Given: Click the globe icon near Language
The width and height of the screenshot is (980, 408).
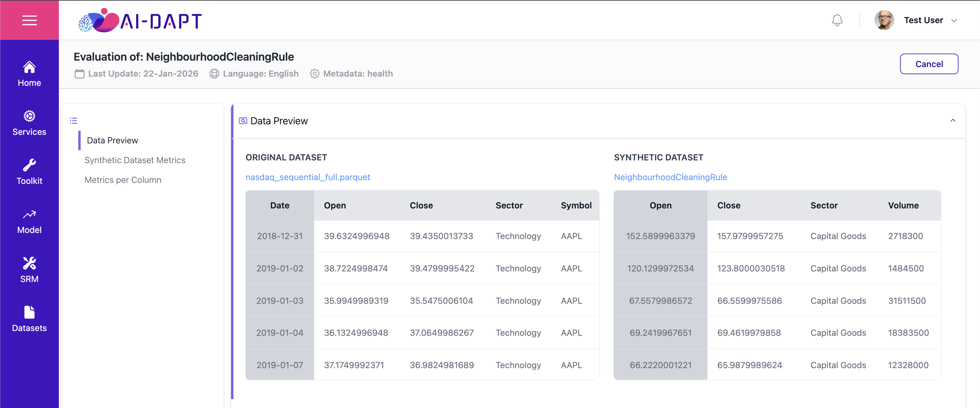Looking at the screenshot, I should [x=214, y=74].
